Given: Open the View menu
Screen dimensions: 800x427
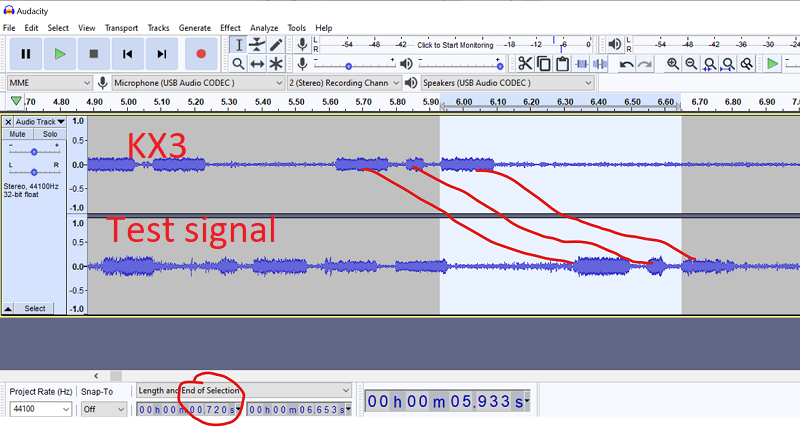Looking at the screenshot, I should coord(86,28).
